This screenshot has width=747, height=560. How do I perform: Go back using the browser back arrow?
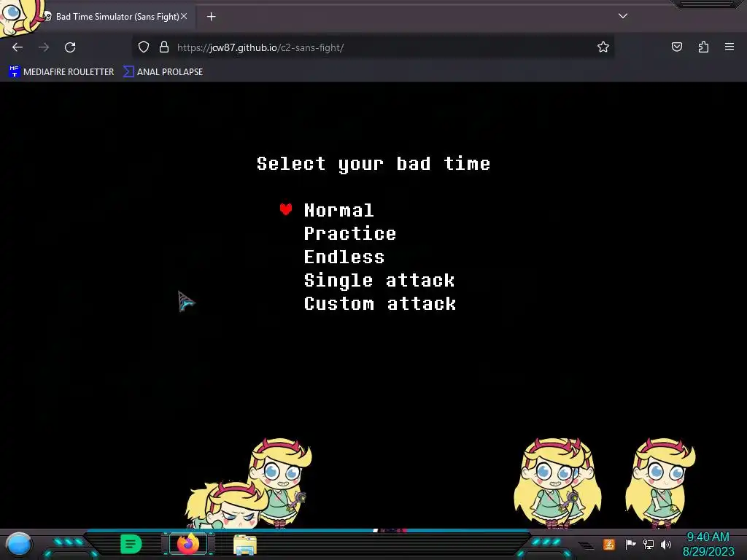click(18, 47)
